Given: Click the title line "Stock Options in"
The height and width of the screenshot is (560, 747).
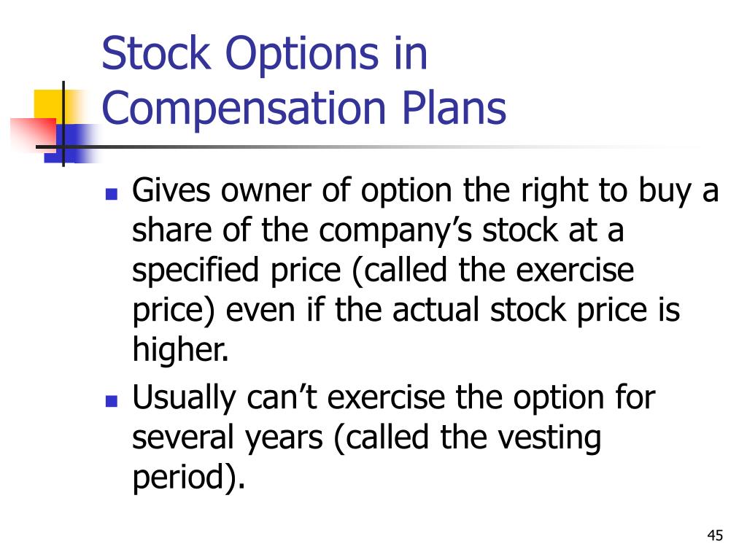Looking at the screenshot, I should 264,54.
